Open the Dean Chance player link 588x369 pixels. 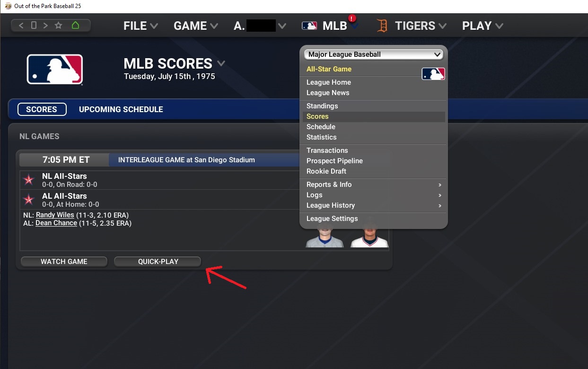coord(56,223)
